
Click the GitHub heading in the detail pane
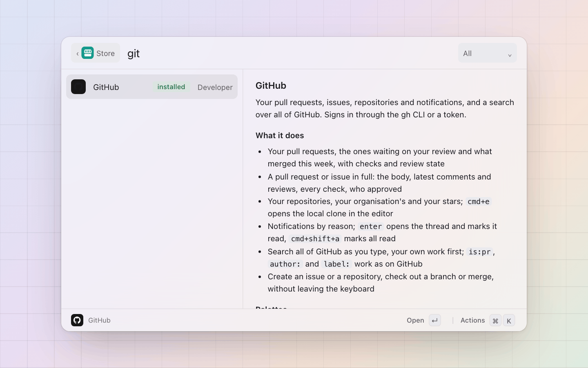[x=271, y=85]
